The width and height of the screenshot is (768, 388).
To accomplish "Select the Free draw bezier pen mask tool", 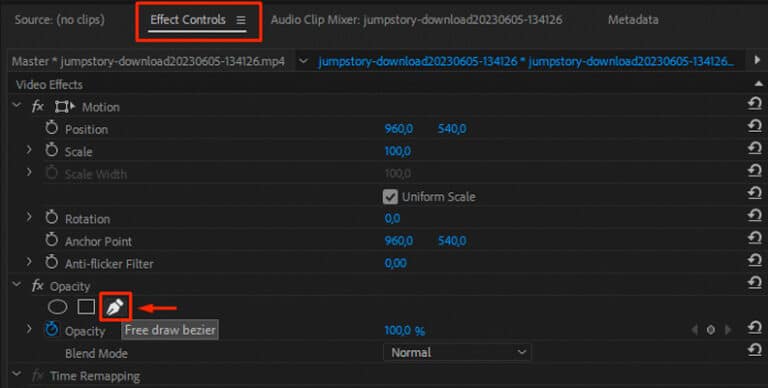I will click(115, 308).
